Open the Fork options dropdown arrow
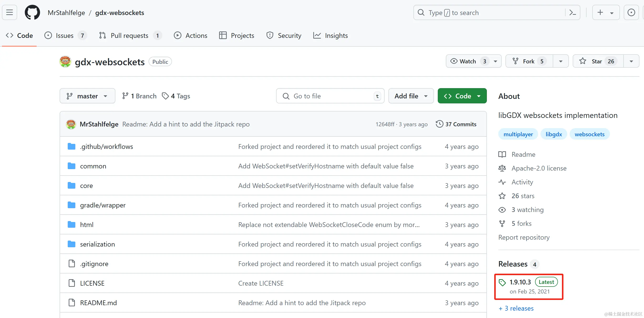This screenshot has height=318, width=644. tap(561, 61)
